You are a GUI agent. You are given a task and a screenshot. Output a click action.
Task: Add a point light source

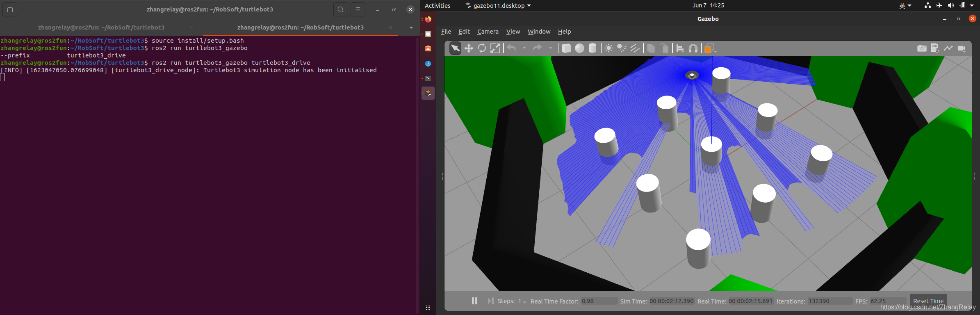coord(609,48)
